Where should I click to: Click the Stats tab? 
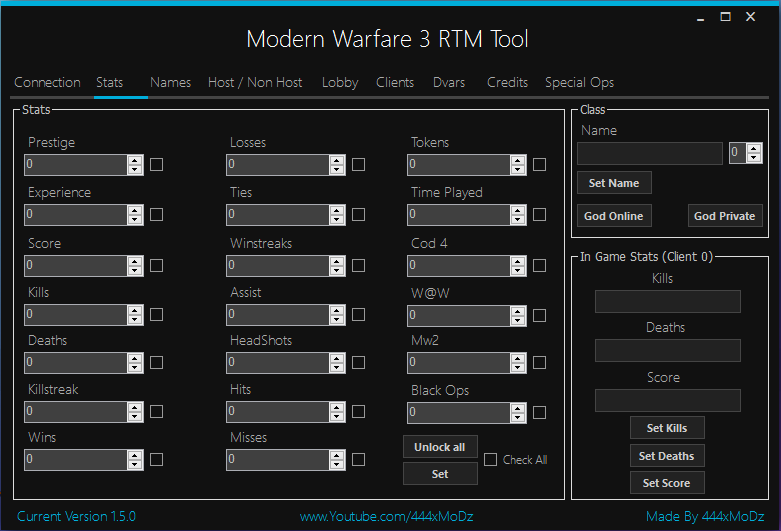(x=110, y=82)
